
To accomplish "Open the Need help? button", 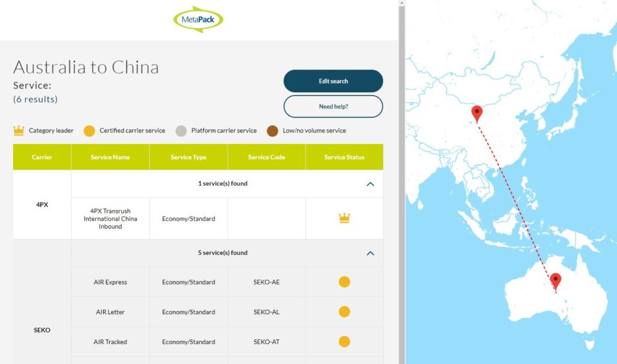I will coord(333,107).
